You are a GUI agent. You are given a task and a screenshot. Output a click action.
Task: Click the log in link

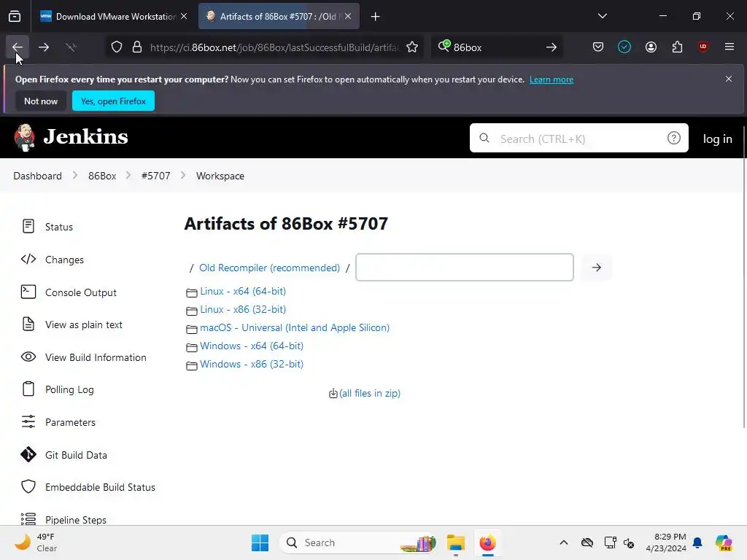click(718, 139)
